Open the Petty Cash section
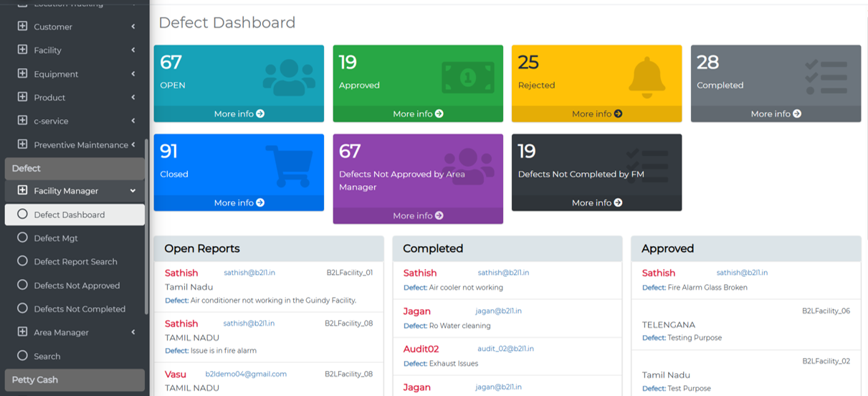The height and width of the screenshot is (396, 868). point(75,379)
